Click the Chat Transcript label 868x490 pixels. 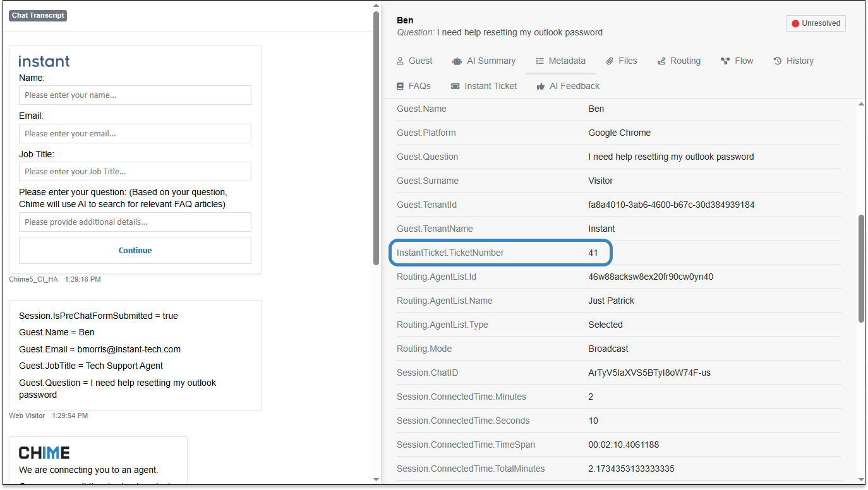click(x=38, y=15)
